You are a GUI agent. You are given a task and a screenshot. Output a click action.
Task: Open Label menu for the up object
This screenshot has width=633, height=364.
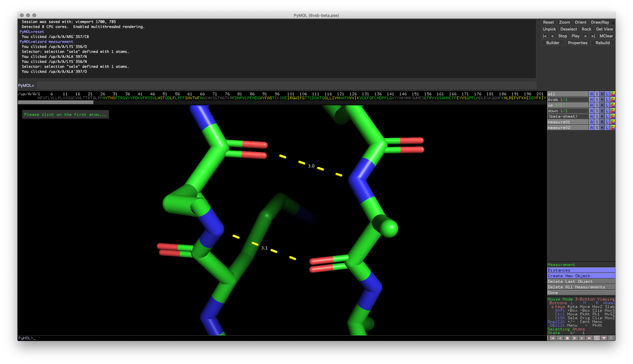tap(607, 105)
